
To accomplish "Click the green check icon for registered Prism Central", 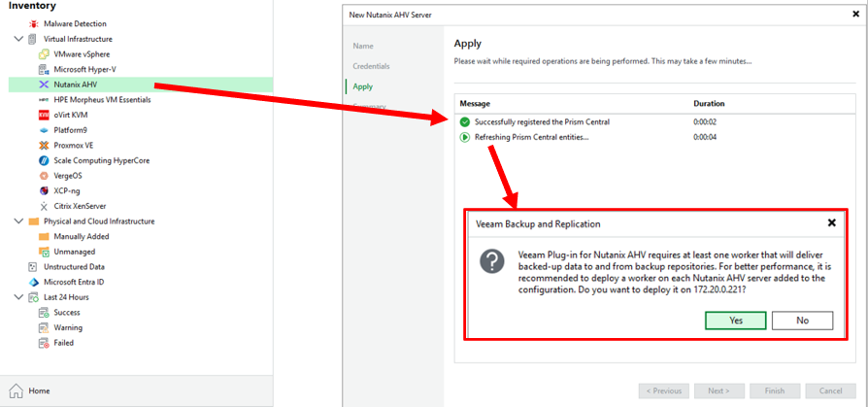I will [x=464, y=121].
